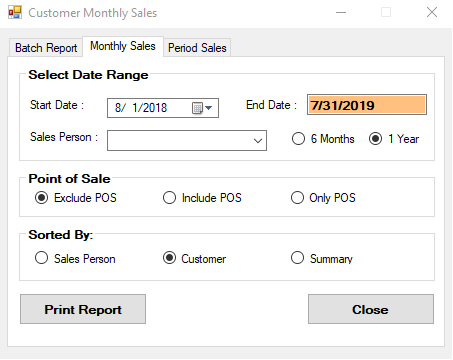Click the Start Date field showing 8/1/2018

163,108
